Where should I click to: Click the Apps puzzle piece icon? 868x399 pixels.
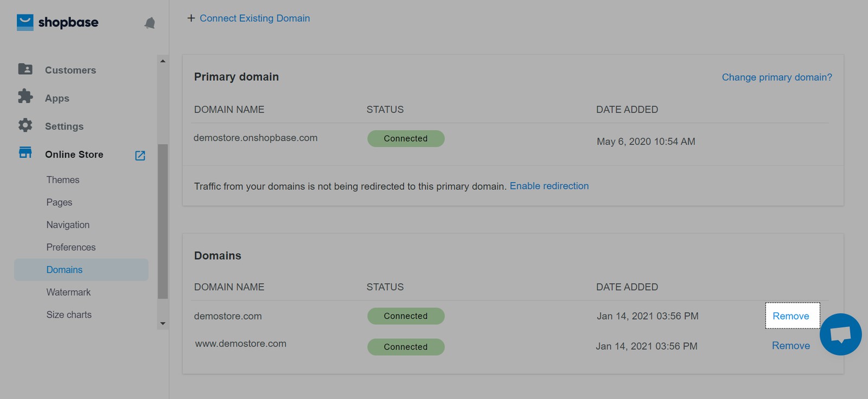click(x=25, y=96)
